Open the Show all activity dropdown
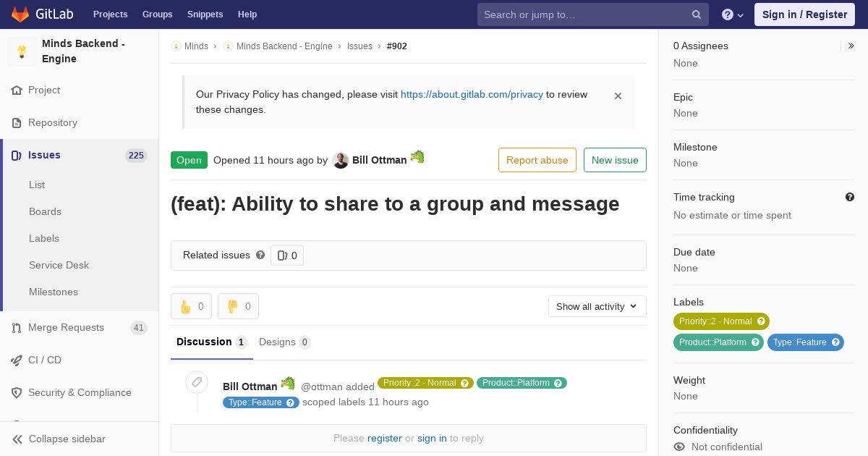Viewport: 868px width, 456px height. coord(597,306)
